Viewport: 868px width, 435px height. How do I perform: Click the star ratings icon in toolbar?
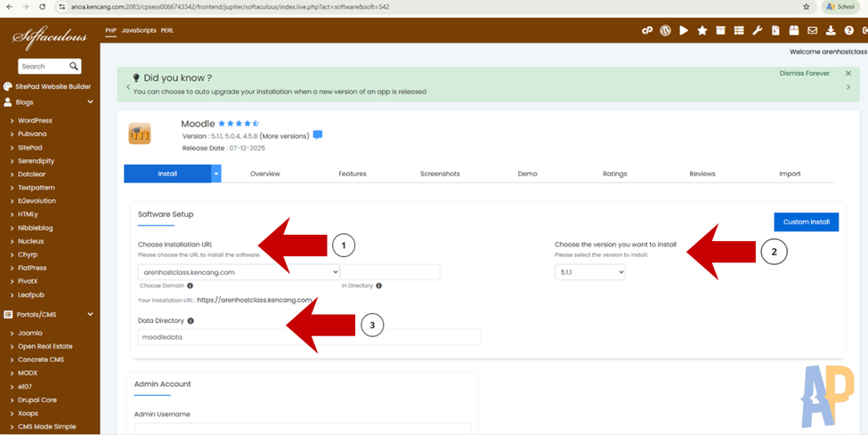[702, 30]
